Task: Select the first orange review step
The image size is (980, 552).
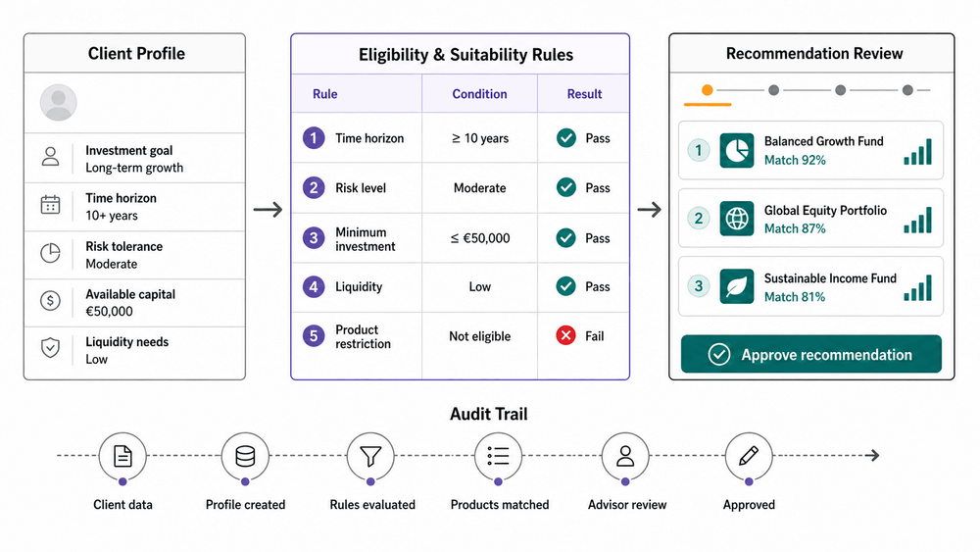Action: (x=707, y=90)
